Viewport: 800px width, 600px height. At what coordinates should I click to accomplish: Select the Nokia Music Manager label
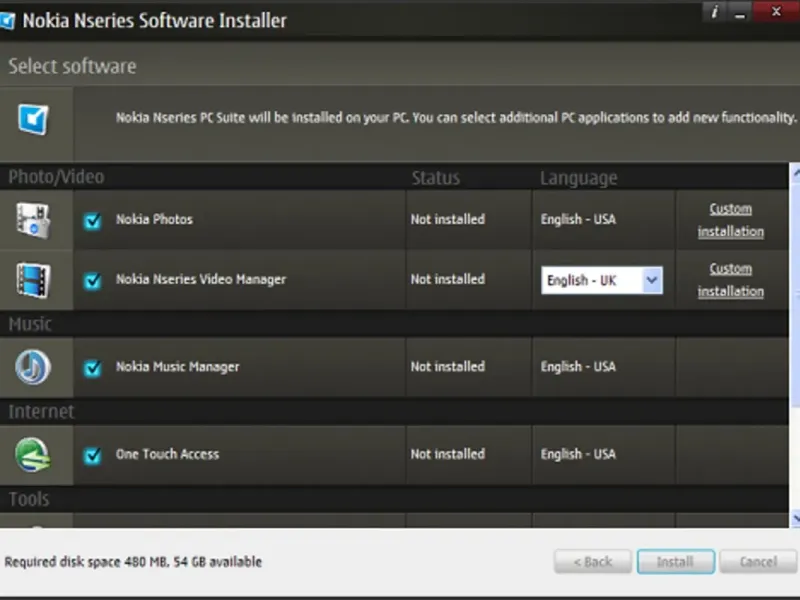coord(178,366)
